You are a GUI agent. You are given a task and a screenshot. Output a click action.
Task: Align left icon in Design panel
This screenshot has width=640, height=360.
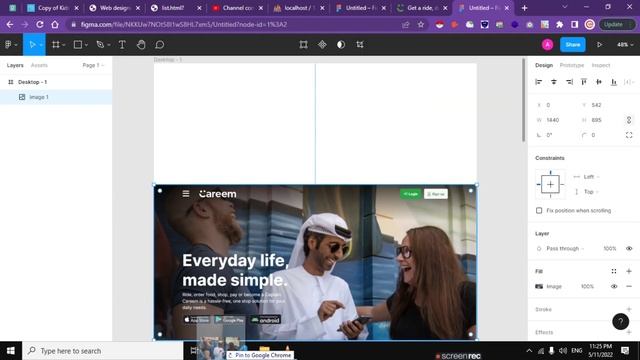[x=539, y=82]
